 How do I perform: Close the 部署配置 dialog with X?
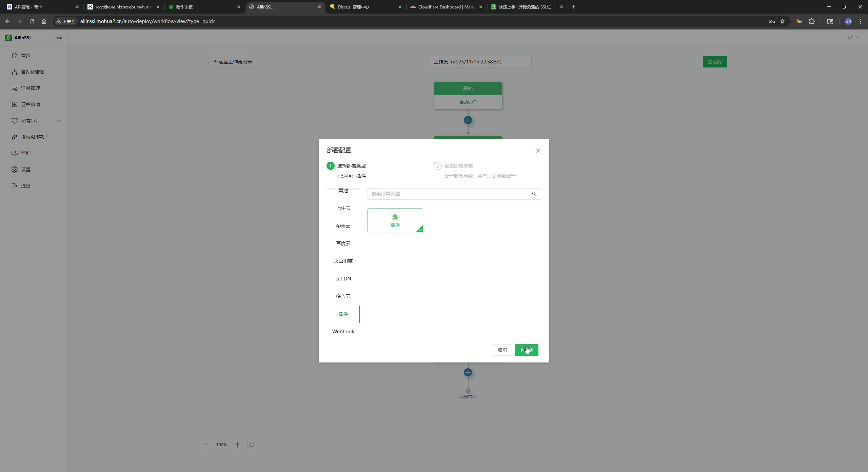coord(538,151)
